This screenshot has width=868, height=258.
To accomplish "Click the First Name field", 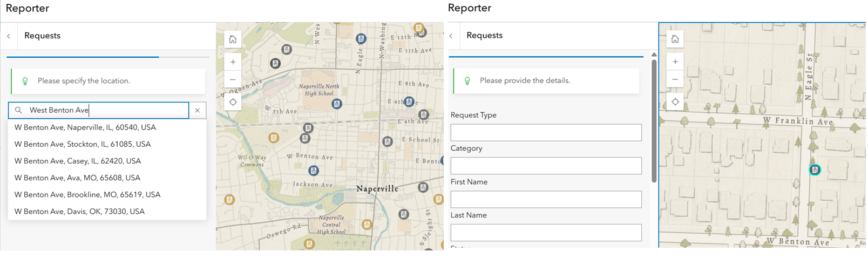I will 546,199.
